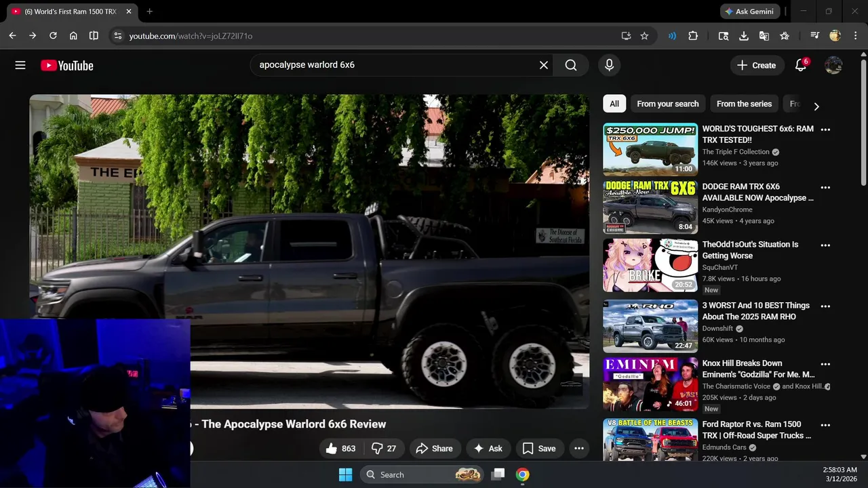The image size is (868, 488).
Task: Open the media controls music-note icon
Action: click(815, 36)
